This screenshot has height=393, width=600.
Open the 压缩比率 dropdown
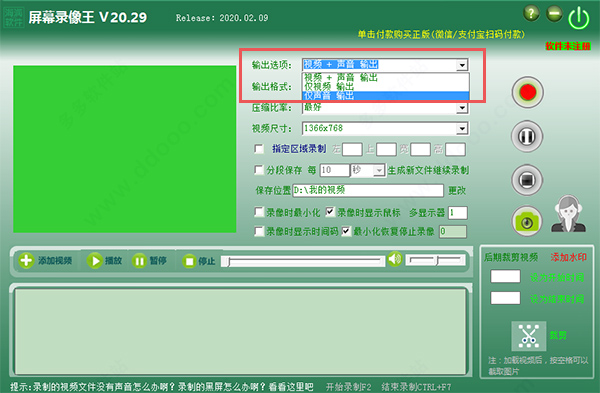tap(462, 108)
